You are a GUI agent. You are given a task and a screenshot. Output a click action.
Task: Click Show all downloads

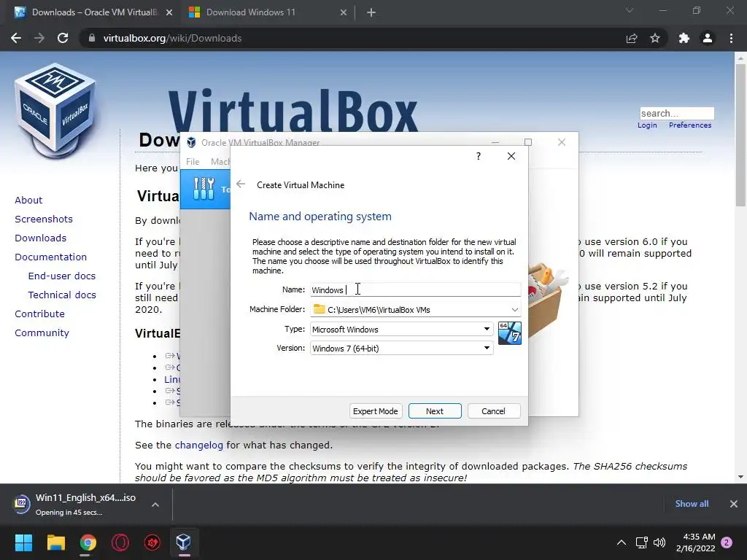(692, 504)
